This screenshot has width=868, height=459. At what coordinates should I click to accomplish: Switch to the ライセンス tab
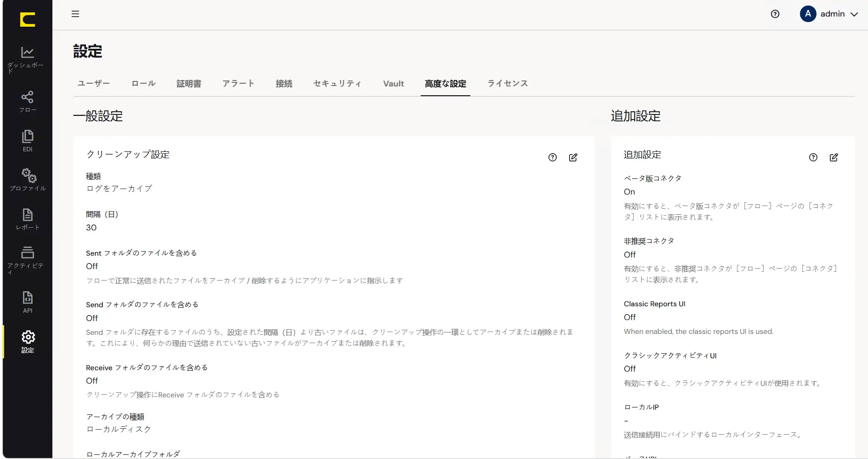(x=508, y=84)
